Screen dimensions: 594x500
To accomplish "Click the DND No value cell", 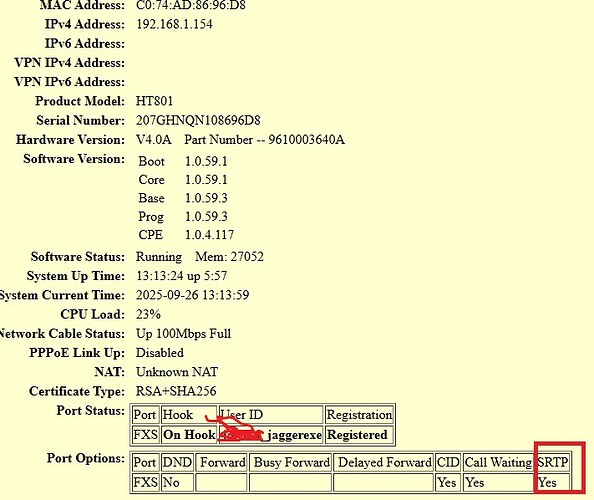I will click(177, 483).
